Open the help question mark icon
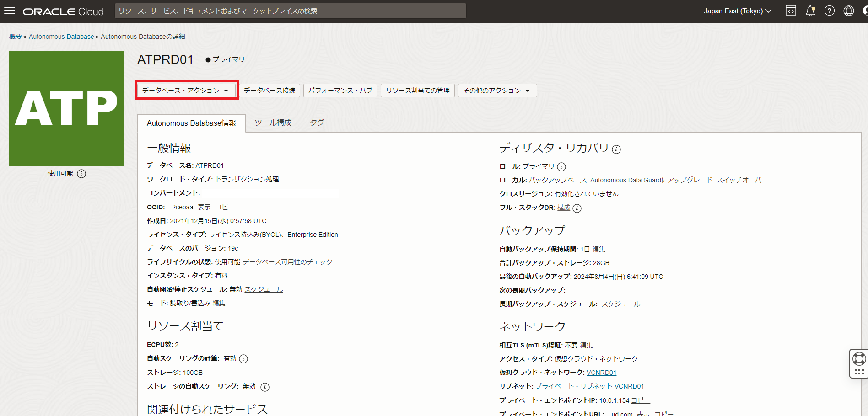 (x=829, y=11)
